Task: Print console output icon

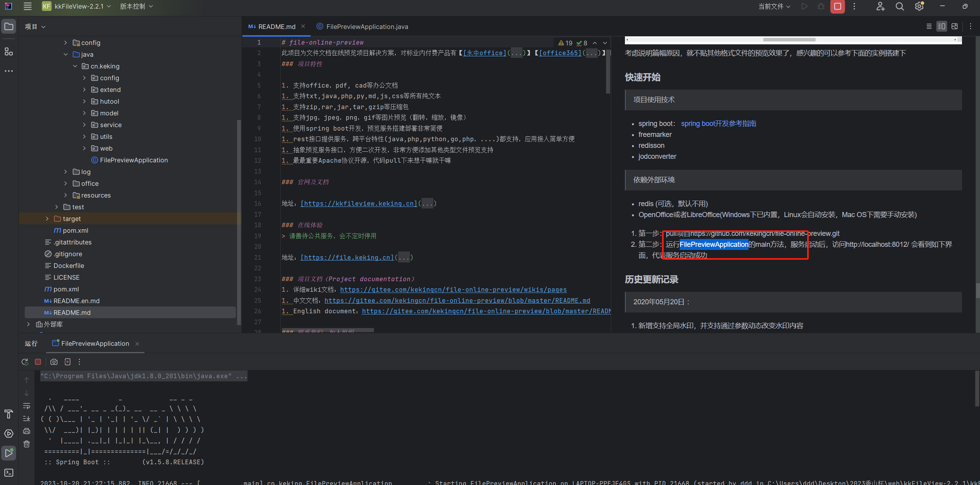Action: (27, 431)
